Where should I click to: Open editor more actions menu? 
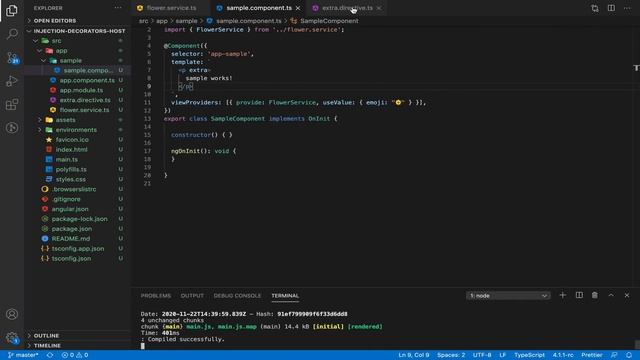point(627,8)
